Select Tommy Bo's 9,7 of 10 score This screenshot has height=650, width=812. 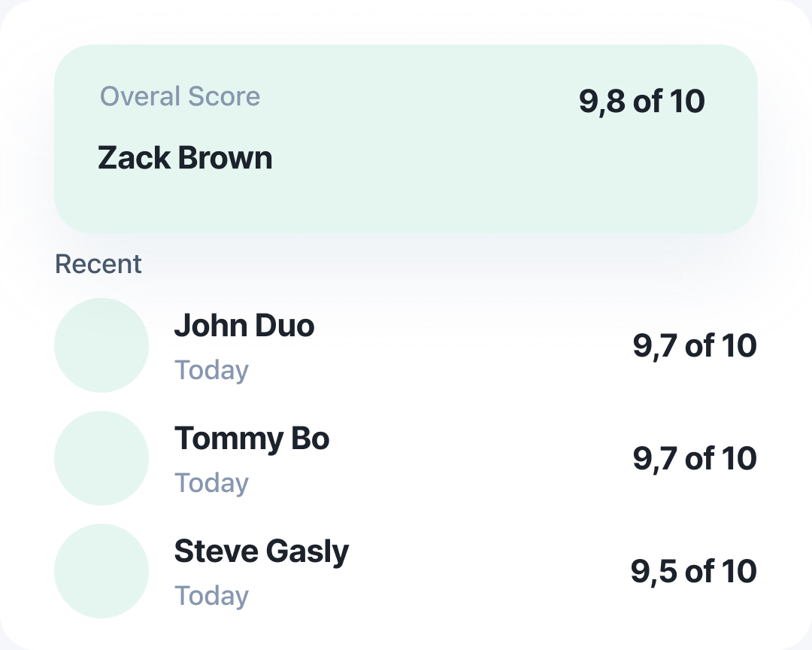(x=695, y=459)
